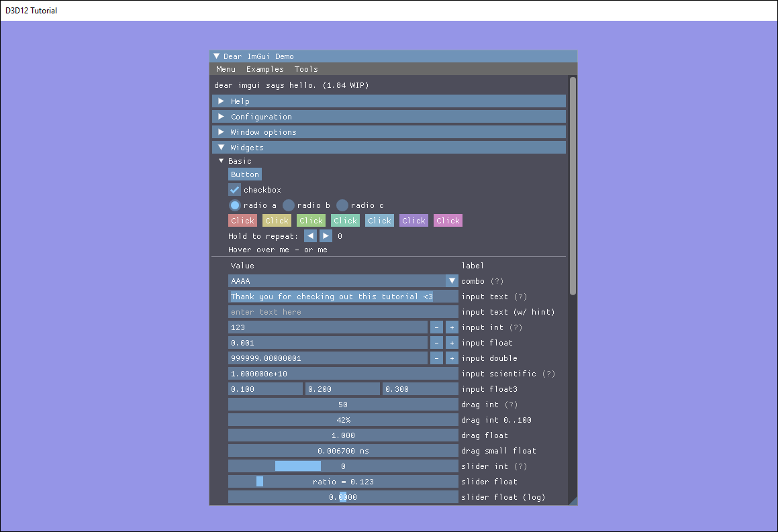The width and height of the screenshot is (778, 532).
Task: Click the slider float (log) track
Action: coord(343,497)
